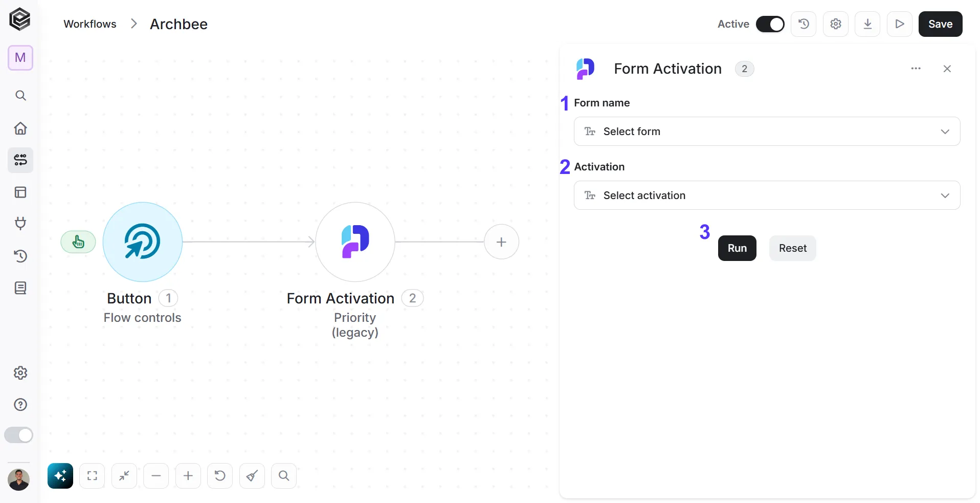Image resolution: width=980 pixels, height=503 pixels.
Task: Open workflow version history in the top bar
Action: click(x=804, y=24)
